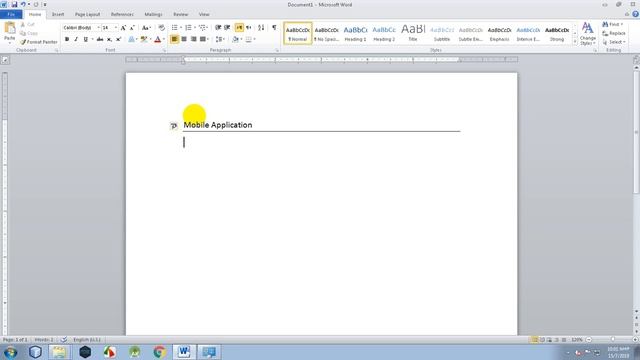Click the Redo icon
This screenshot has height=360, width=640.
pos(36,4)
